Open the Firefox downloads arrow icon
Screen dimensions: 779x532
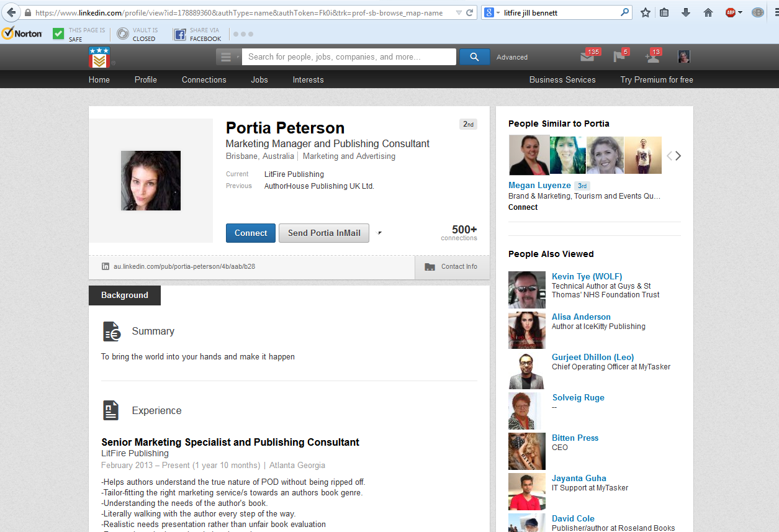tap(686, 12)
